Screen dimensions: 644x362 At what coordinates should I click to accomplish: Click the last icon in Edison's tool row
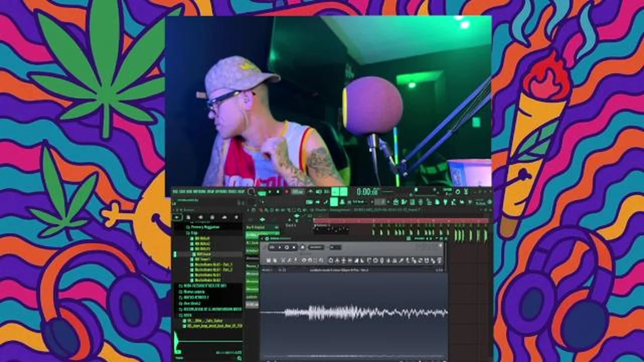tap(439, 260)
